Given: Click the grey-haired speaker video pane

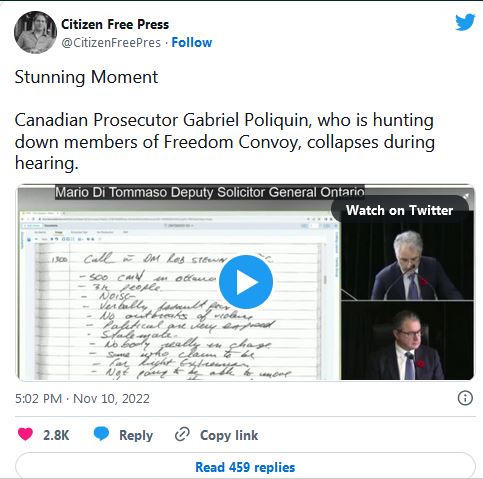Looking at the screenshot, I should pos(407,261).
